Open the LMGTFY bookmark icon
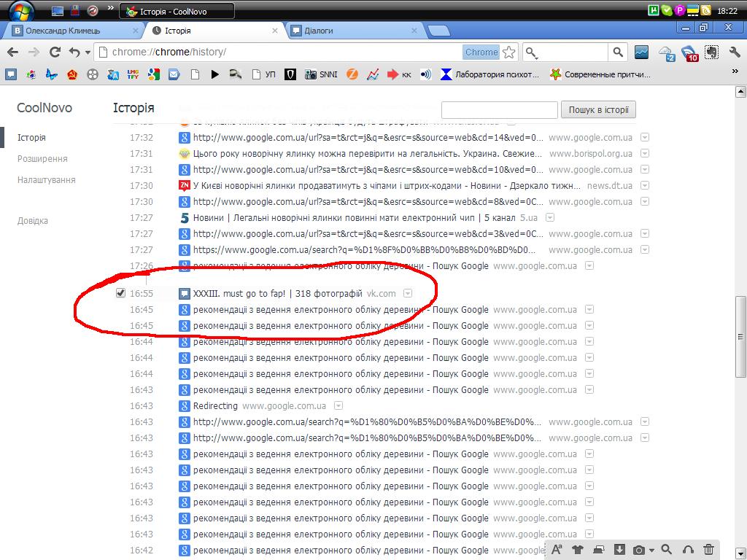Viewport: 747px width, 560px height. (133, 74)
